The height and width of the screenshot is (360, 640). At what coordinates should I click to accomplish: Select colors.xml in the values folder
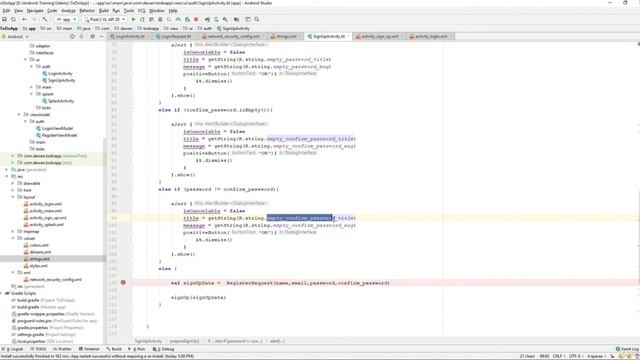click(36, 245)
